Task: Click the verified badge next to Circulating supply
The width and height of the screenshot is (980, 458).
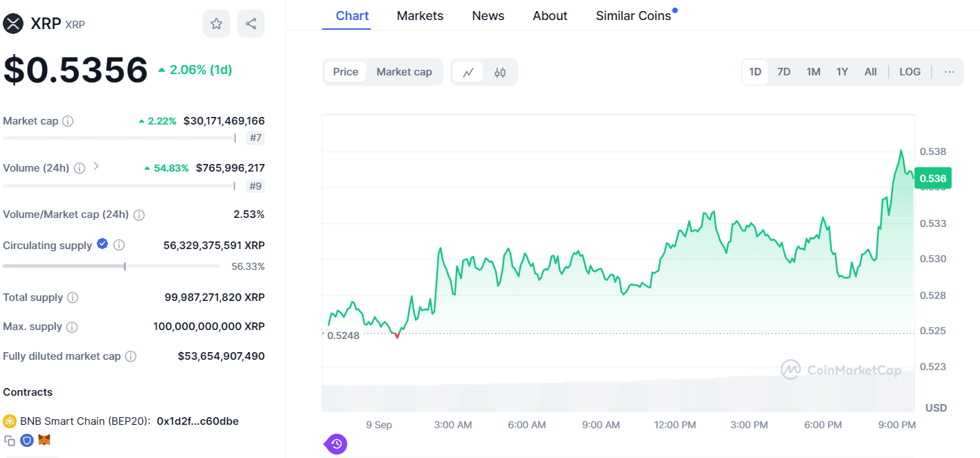Action: click(x=102, y=244)
